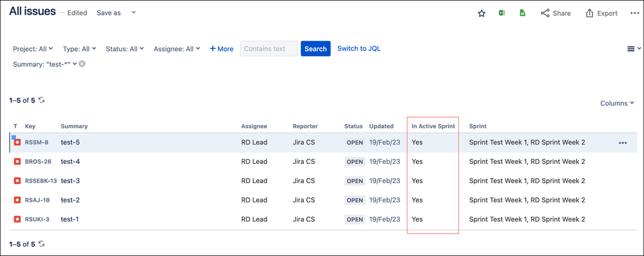The width and height of the screenshot is (644, 256).
Task: Switch to JQL mode
Action: [x=359, y=48]
